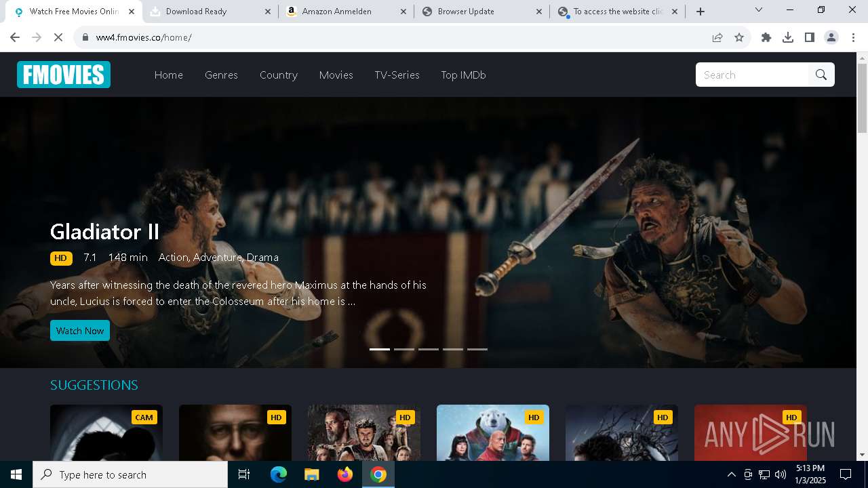
Task: Open the Country menu
Action: [279, 75]
